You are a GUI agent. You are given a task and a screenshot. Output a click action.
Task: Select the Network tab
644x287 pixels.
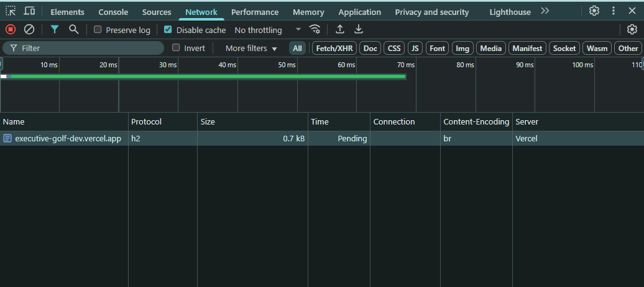(x=201, y=12)
